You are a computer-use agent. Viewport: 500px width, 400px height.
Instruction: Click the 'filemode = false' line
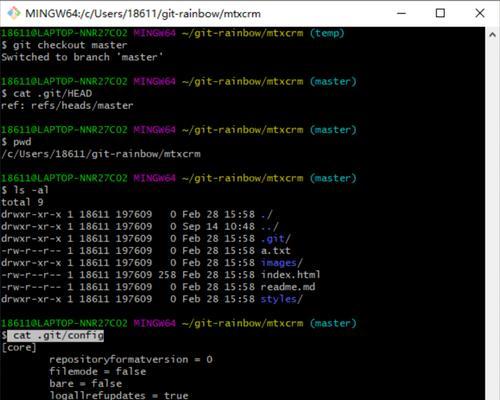[98, 372]
